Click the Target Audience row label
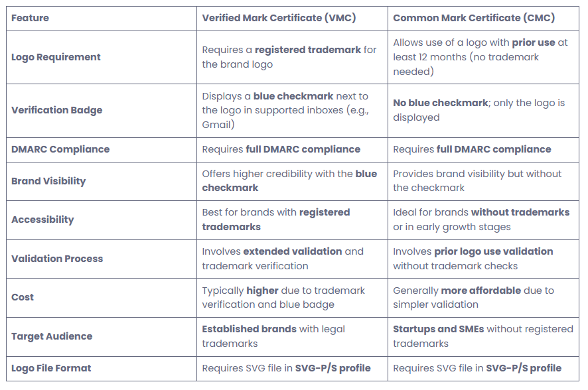This screenshot has width=588, height=390. coord(52,336)
